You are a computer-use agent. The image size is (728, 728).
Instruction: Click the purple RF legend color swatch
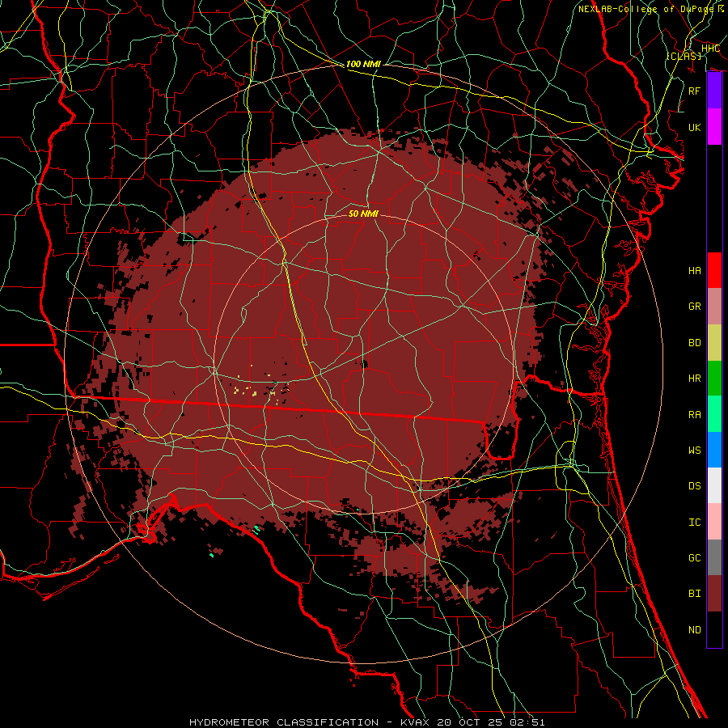(714, 91)
